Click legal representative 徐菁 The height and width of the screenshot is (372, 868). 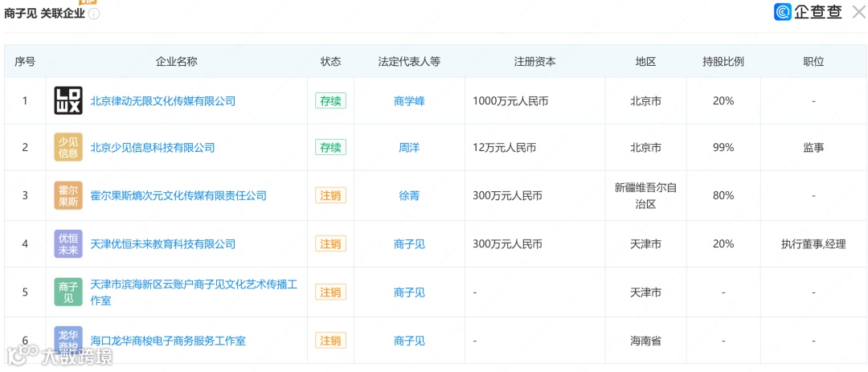coord(409,195)
